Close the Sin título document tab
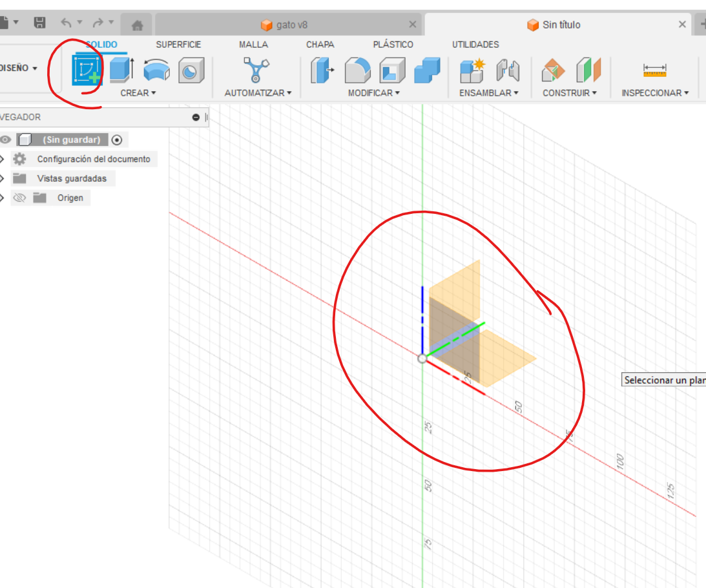Image resolution: width=706 pixels, height=588 pixels. (682, 25)
